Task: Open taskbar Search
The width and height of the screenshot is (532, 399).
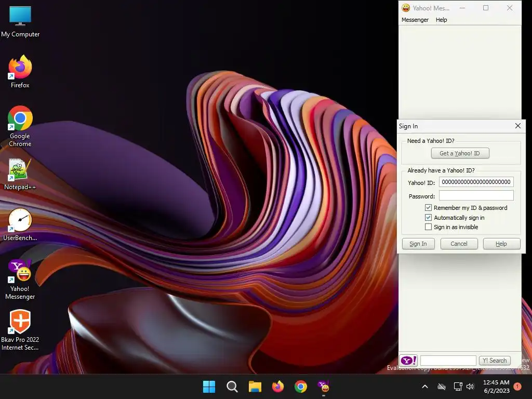Action: [232, 387]
